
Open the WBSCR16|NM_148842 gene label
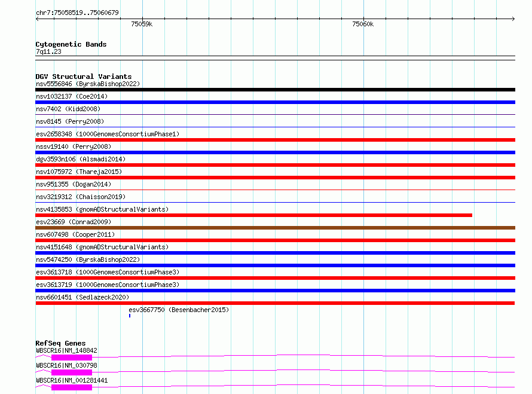point(66,350)
